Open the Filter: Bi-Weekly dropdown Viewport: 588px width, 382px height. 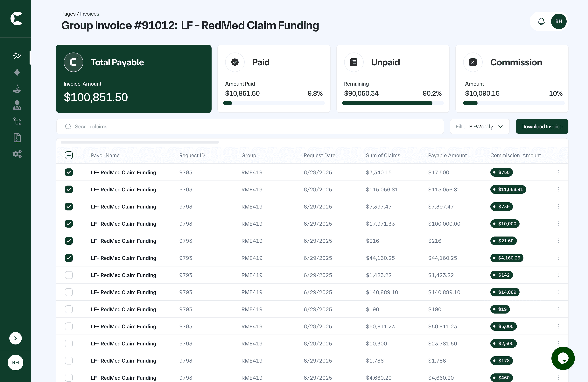pos(479,126)
